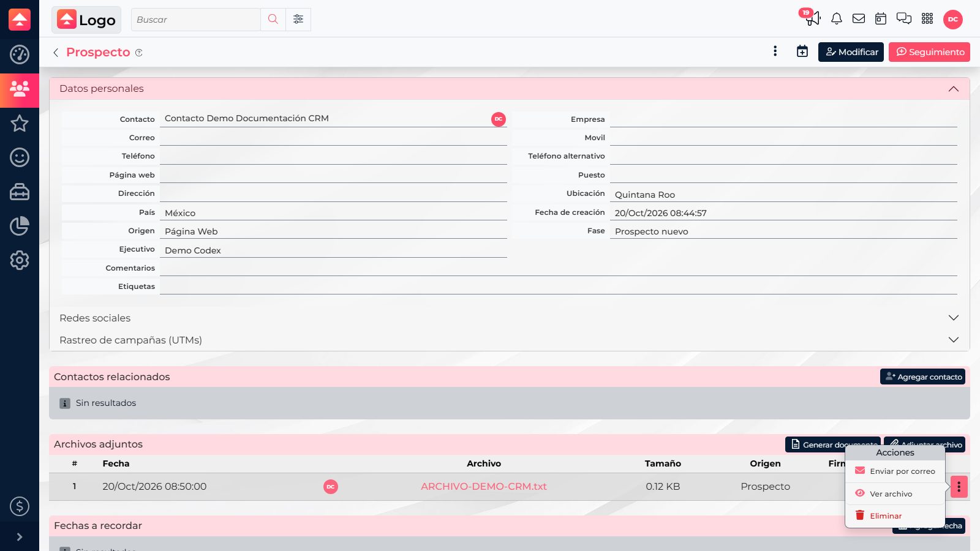Open the dashboard gauge icon in sidebar
980x551 pixels.
[20, 54]
